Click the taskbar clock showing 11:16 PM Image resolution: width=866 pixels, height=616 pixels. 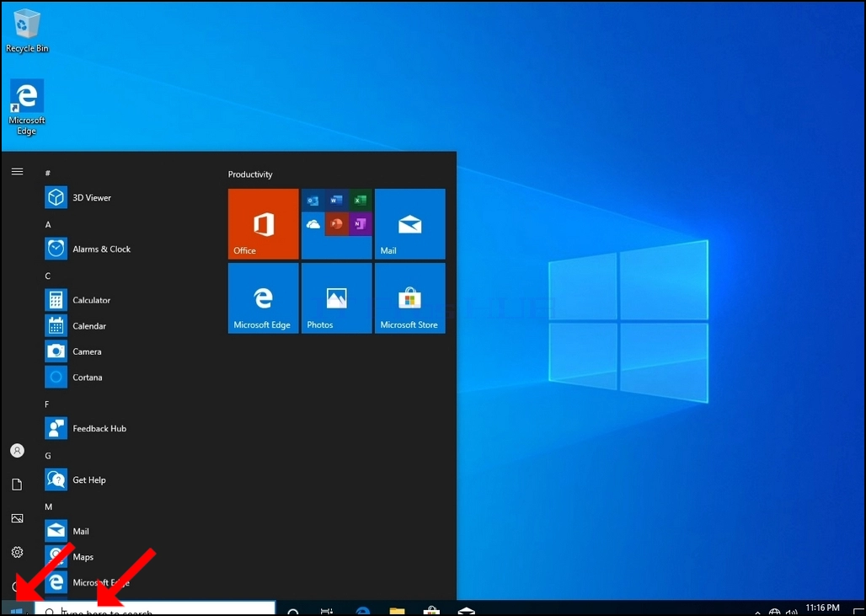(x=822, y=608)
